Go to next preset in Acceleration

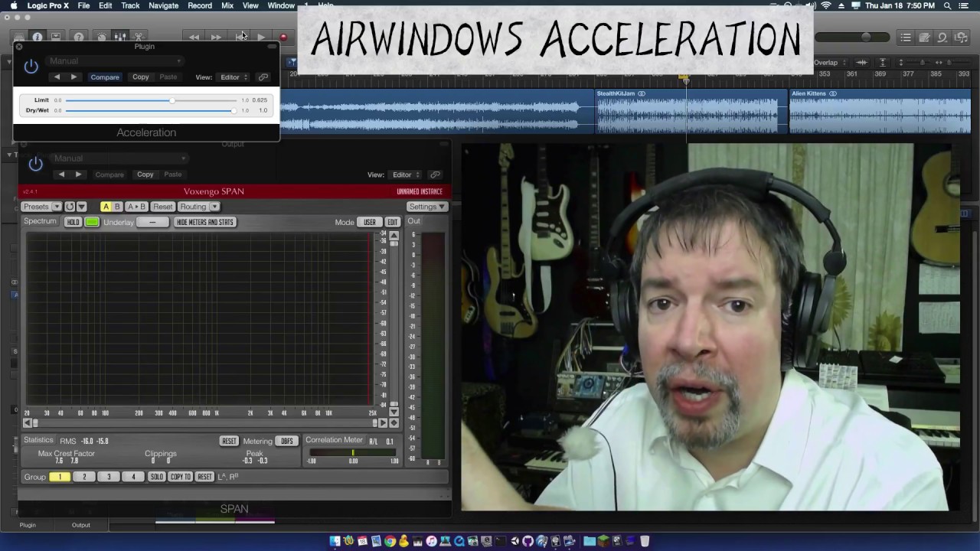point(73,77)
